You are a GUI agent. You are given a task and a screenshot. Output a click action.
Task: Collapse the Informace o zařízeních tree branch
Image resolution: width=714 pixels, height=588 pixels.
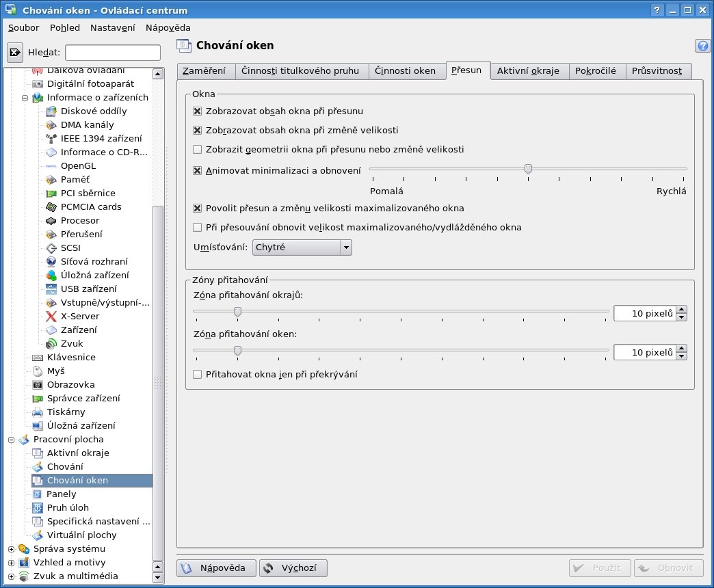click(25, 98)
